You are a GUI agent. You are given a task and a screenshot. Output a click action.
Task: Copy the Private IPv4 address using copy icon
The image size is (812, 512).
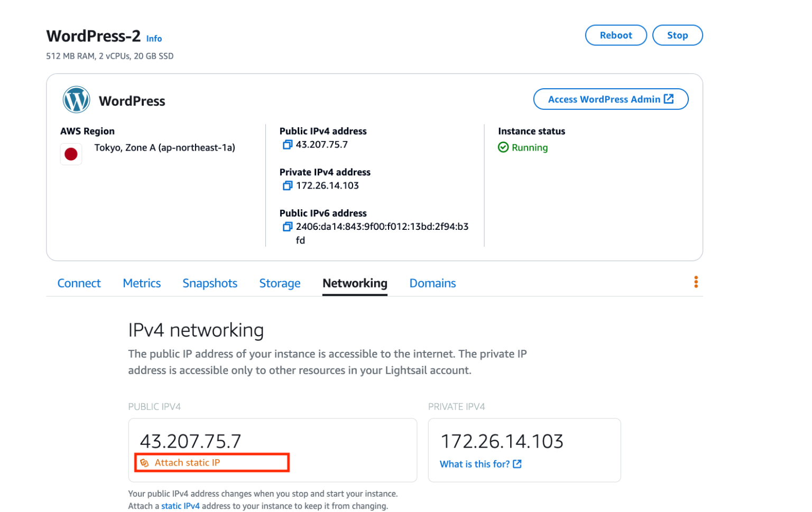[288, 185]
